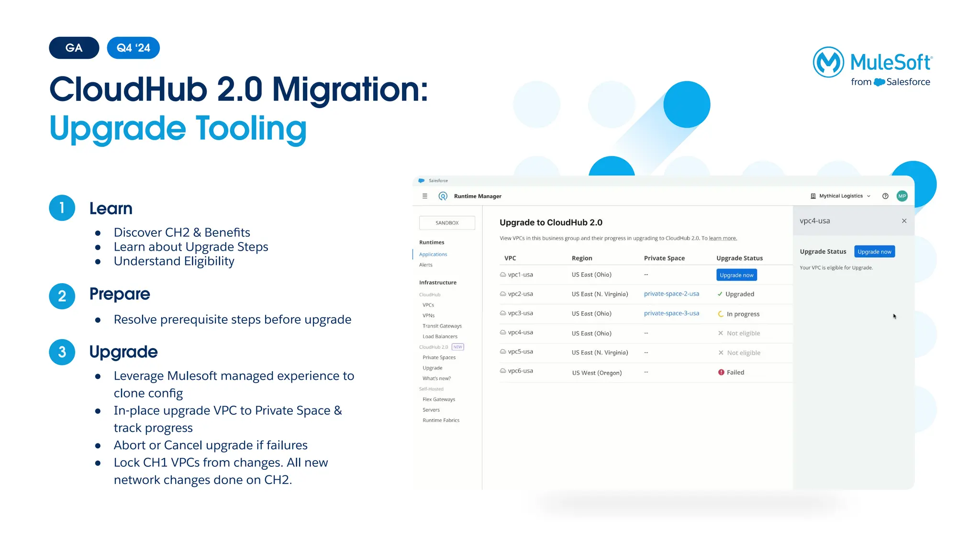Click the cloud icon beside vpc2-usa
This screenshot has width=980, height=551.
[x=503, y=294]
